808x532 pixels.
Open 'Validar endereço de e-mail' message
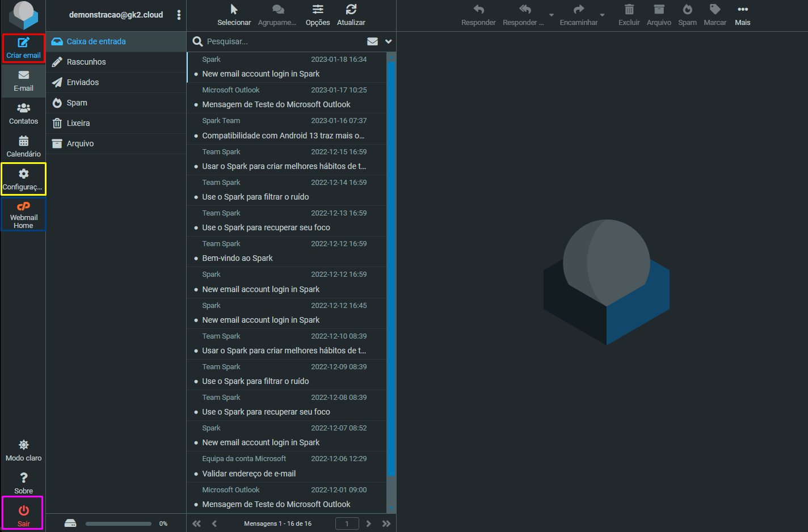[287, 466]
